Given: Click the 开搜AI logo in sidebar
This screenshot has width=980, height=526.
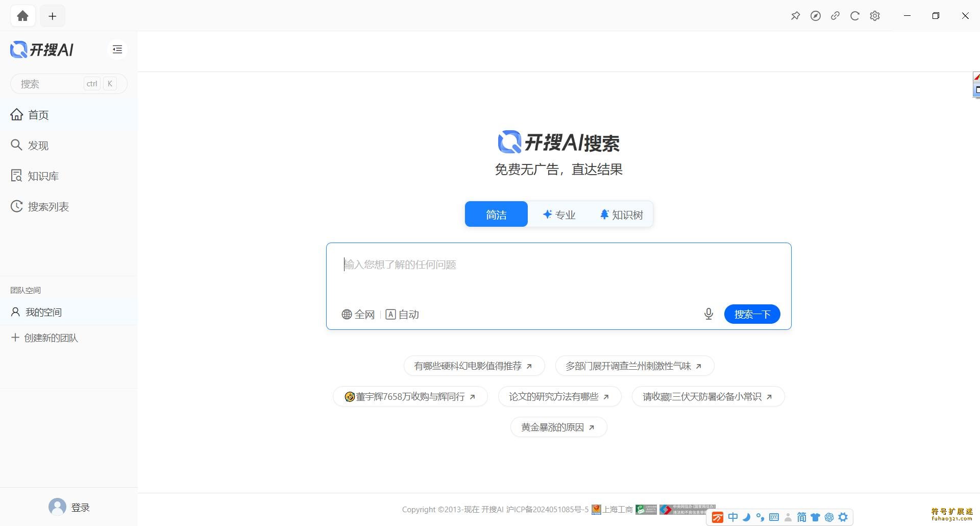Looking at the screenshot, I should click(42, 50).
